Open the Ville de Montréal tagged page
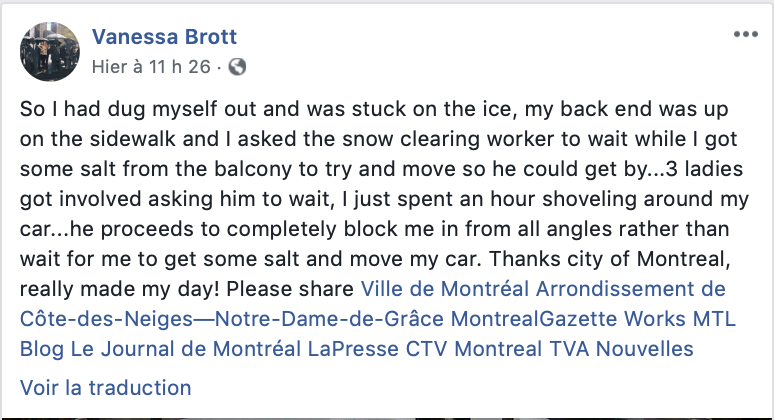 pyautogui.click(x=445, y=289)
